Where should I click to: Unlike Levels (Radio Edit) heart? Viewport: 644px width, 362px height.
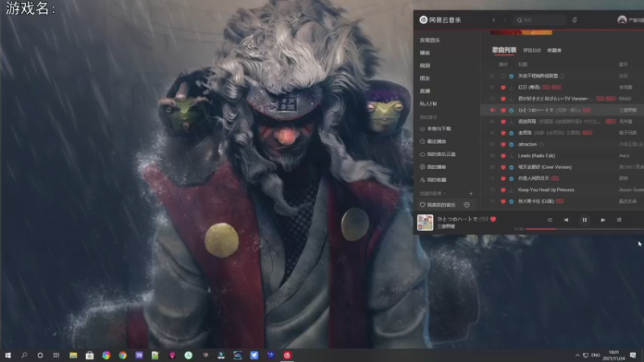tap(503, 156)
